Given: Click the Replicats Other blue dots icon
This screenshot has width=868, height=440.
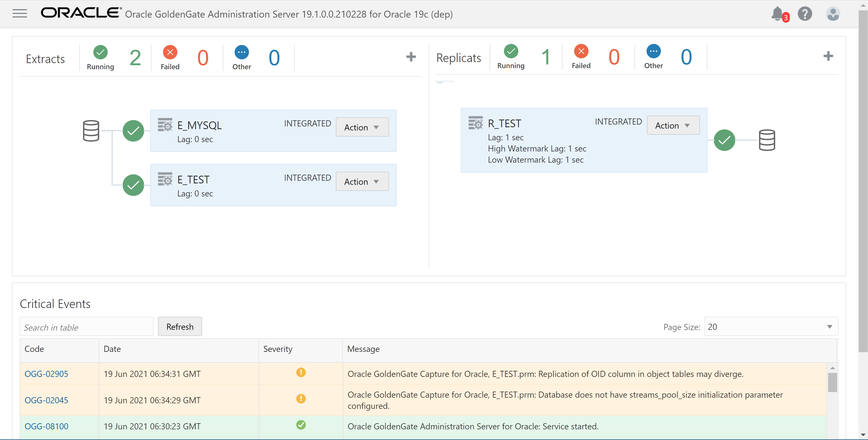Looking at the screenshot, I should click(x=653, y=51).
